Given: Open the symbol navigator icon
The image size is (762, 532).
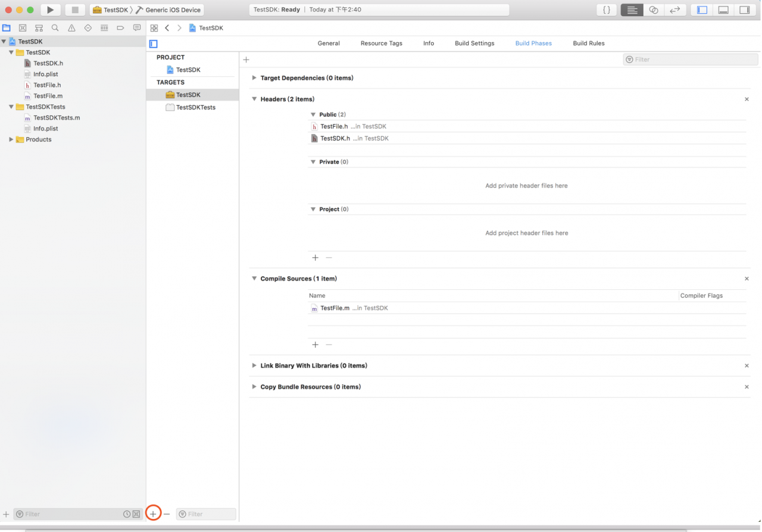Looking at the screenshot, I should click(39, 28).
